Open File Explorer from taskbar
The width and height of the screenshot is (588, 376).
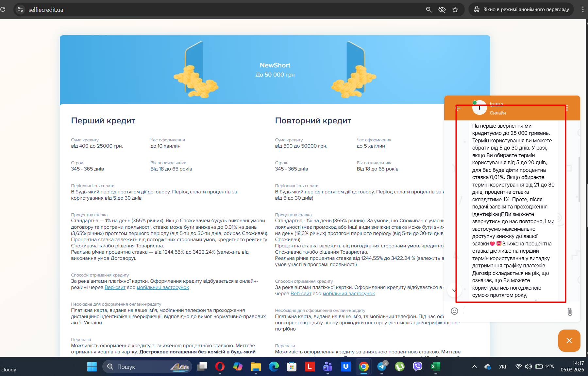256,367
